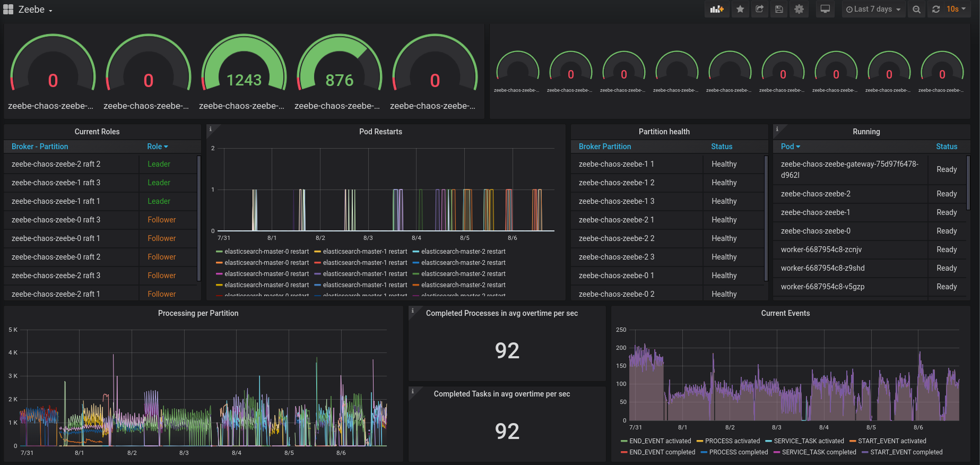Click the refresh dashboard icon

[x=936, y=10]
